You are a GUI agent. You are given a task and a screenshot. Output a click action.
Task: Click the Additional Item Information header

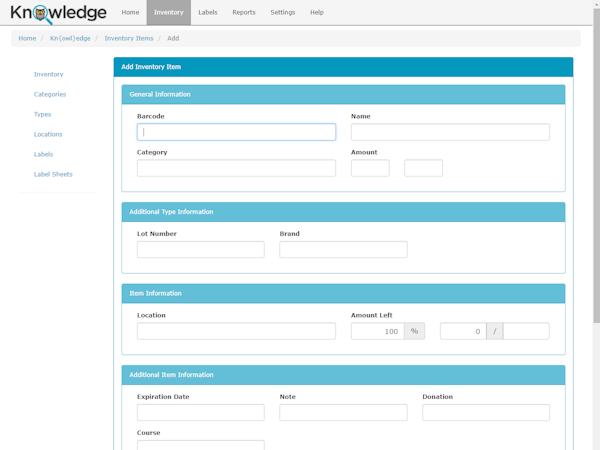pos(344,375)
